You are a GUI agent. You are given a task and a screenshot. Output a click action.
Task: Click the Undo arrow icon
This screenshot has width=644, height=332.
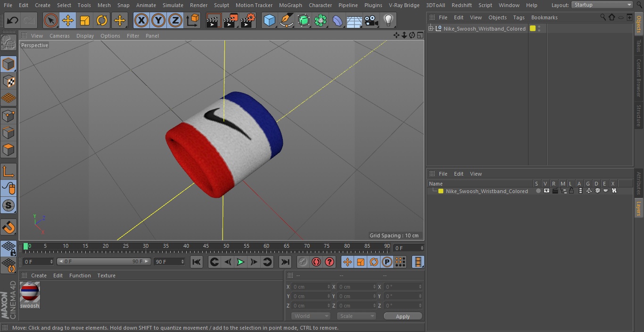point(13,21)
